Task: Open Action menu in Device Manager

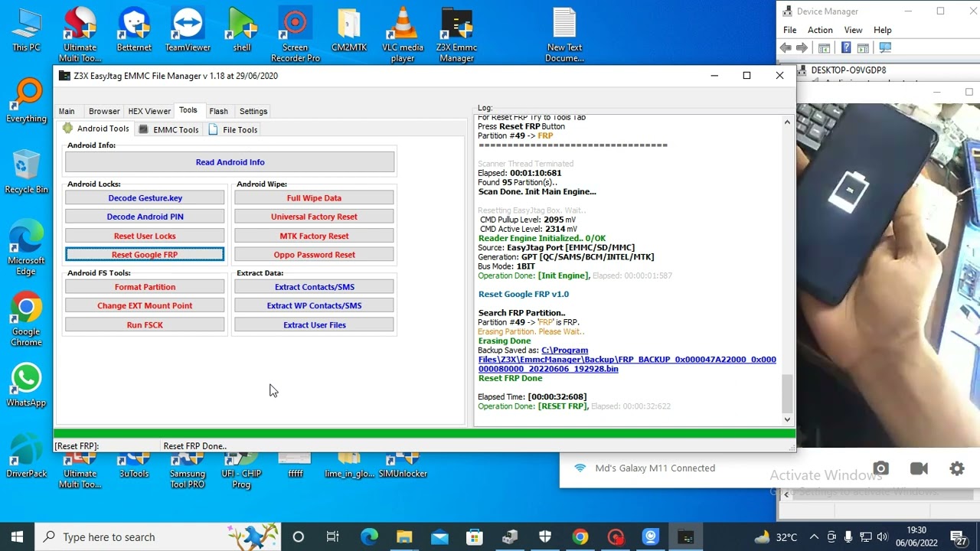Action: [x=820, y=30]
